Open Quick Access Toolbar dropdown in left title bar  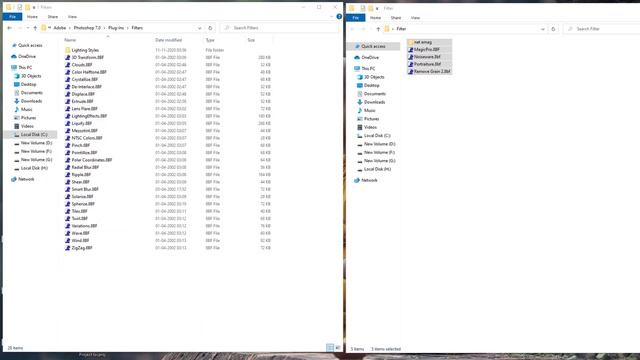coord(34,7)
